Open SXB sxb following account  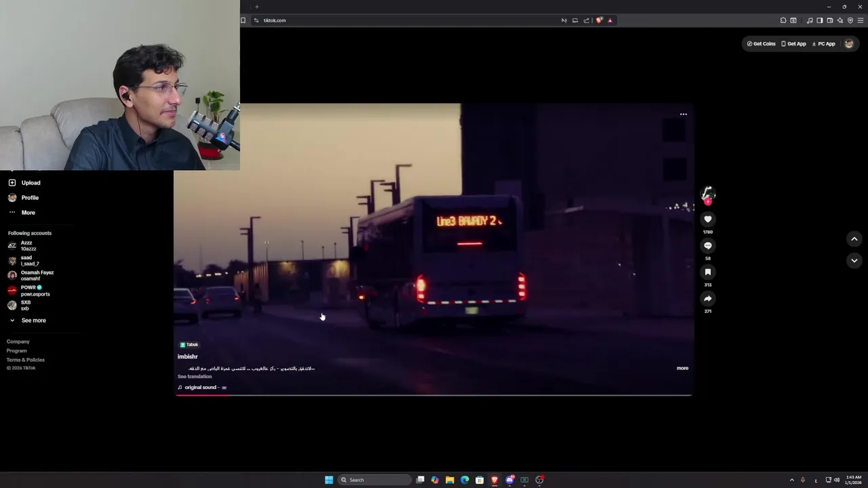(25, 305)
